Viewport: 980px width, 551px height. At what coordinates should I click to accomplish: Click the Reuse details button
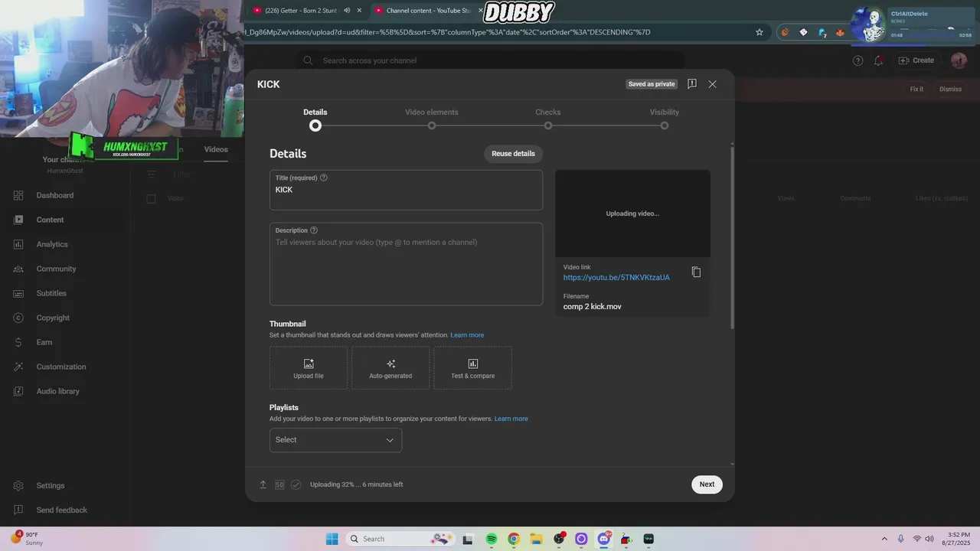(x=513, y=154)
